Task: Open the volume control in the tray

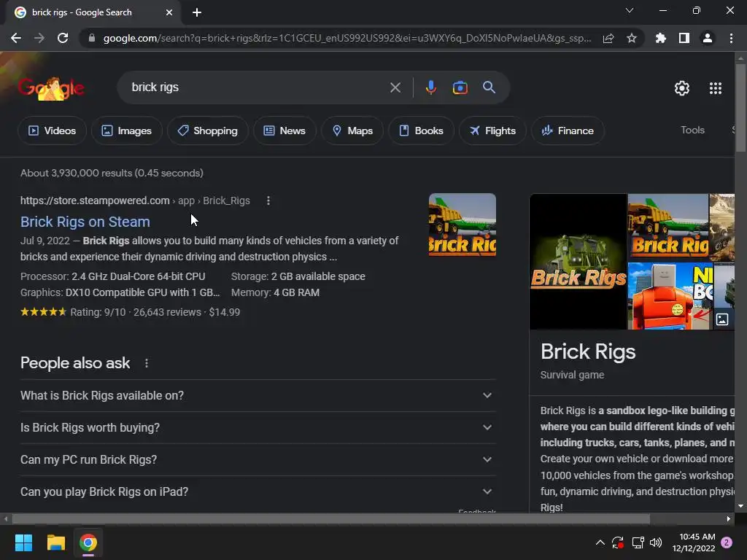Action: (x=656, y=542)
